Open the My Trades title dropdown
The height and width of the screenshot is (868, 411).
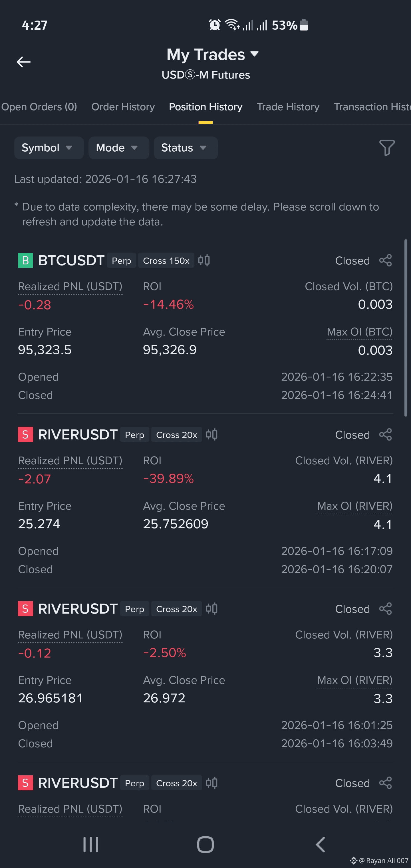click(213, 54)
